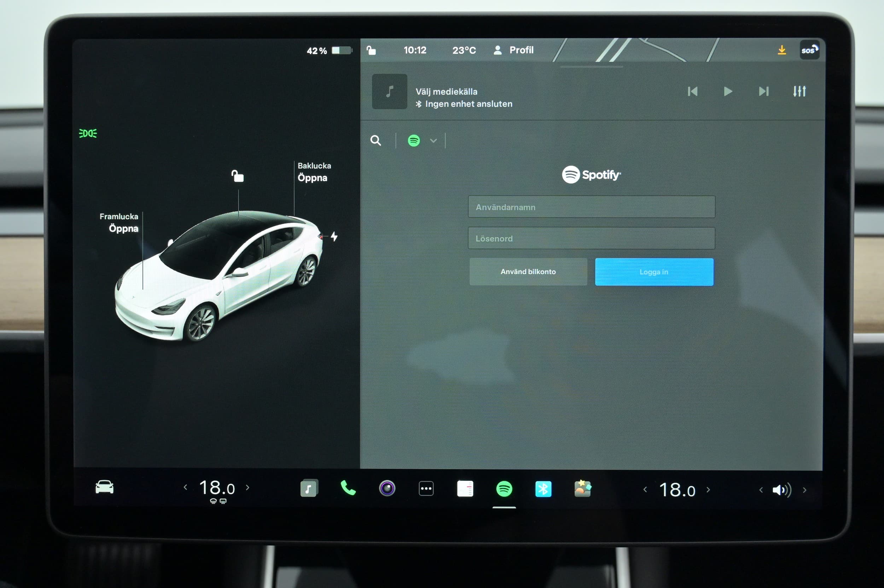Open the Profil driver profile menu

pos(513,50)
